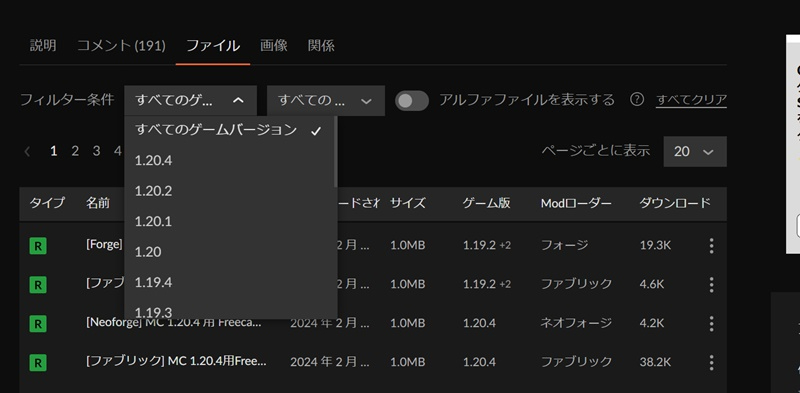Open more options for the 4.2K row
The width and height of the screenshot is (800, 393).
pyautogui.click(x=711, y=324)
